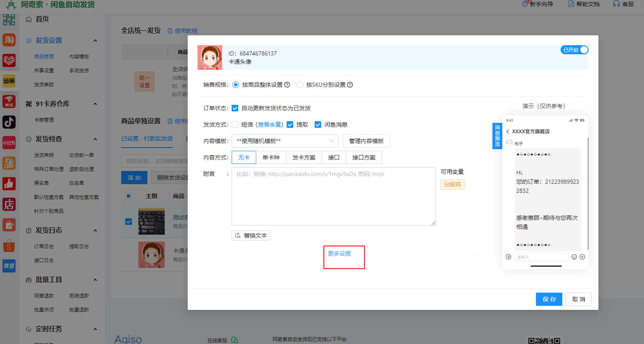Click into the 附言 text area
Screen dimensions: 644x344
(x=333, y=196)
